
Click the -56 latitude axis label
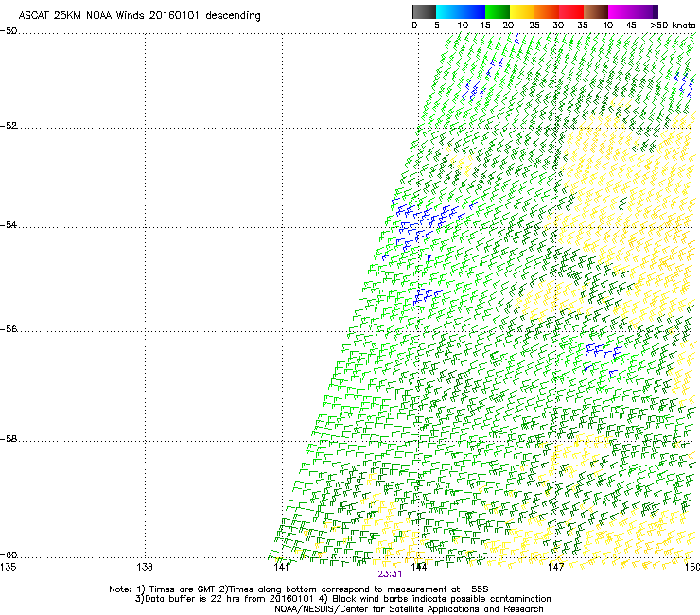[x=9, y=328]
